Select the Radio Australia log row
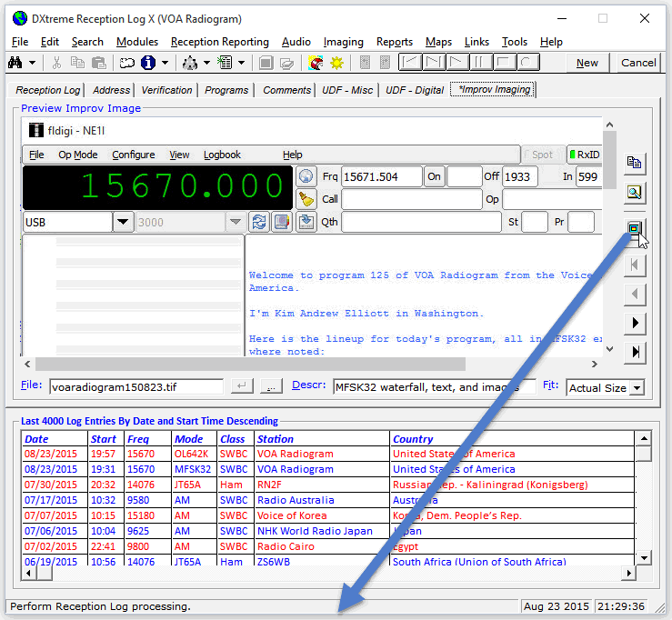This screenshot has width=672, height=620. pos(328,500)
